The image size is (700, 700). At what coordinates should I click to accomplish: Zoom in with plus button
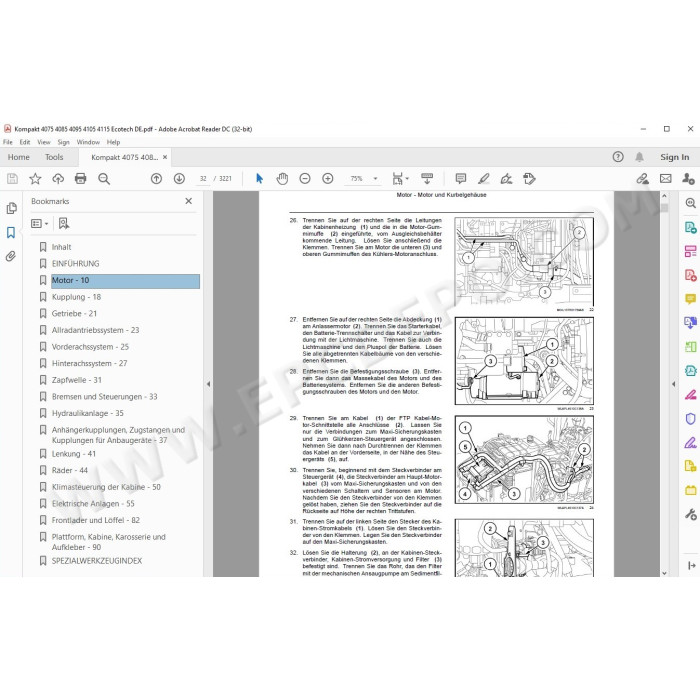pos(328,179)
